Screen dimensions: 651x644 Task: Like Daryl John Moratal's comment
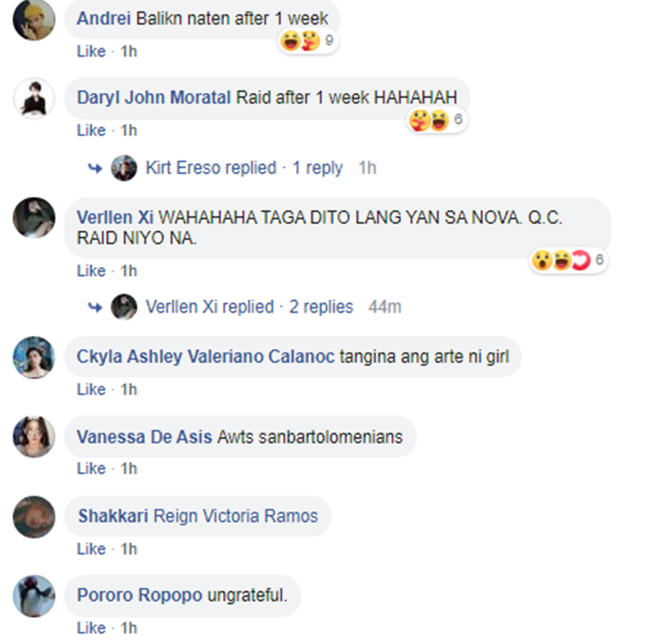coord(91,130)
